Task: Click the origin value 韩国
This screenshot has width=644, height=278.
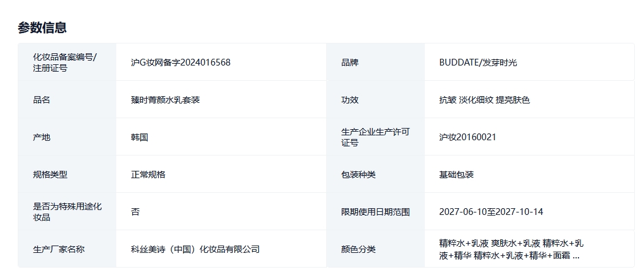Action: click(x=140, y=137)
